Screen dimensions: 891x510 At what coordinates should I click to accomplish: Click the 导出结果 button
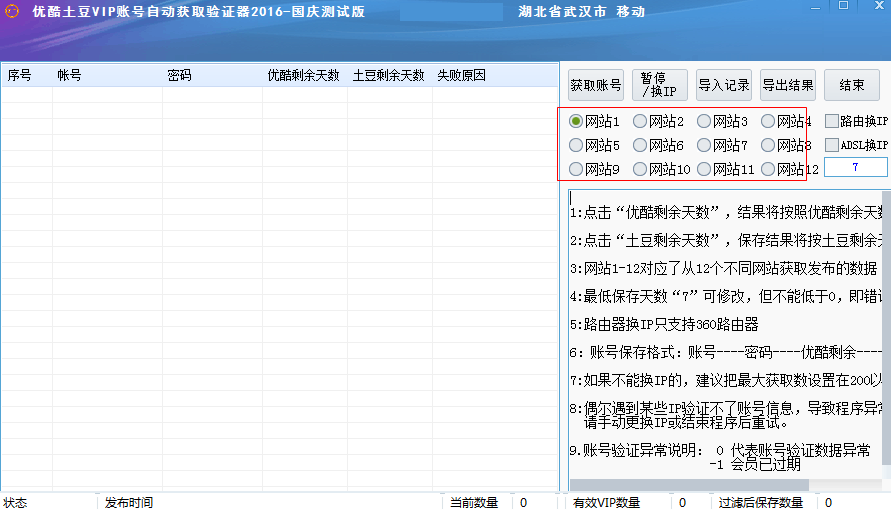[788, 85]
